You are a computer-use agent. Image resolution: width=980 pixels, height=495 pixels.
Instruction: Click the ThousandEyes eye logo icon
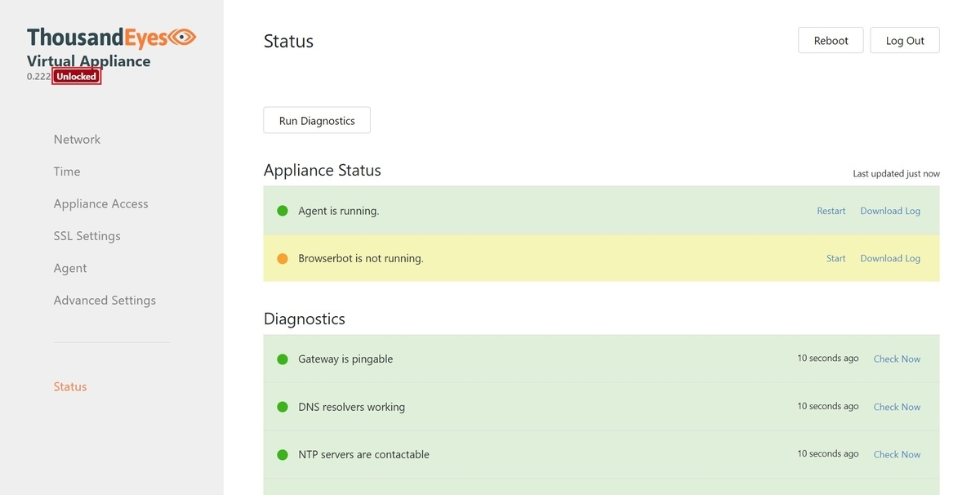point(184,37)
